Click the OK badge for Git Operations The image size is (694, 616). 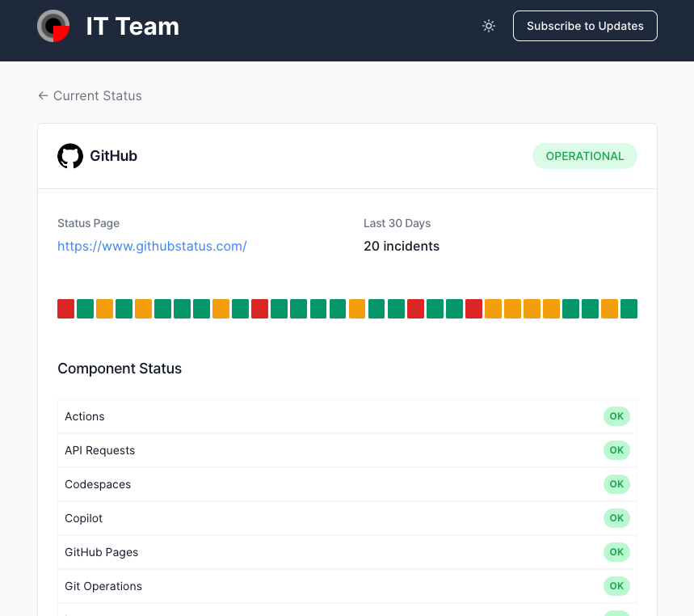616,586
